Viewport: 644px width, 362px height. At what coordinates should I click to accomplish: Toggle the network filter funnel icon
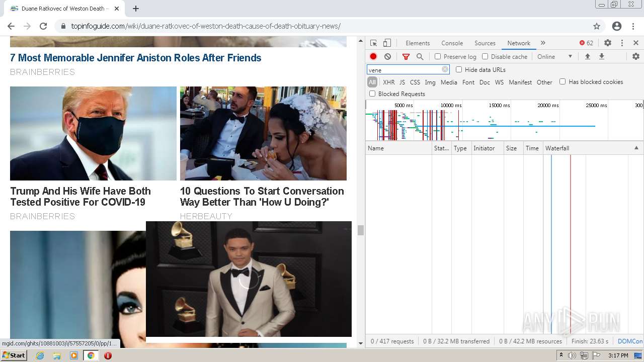406,57
